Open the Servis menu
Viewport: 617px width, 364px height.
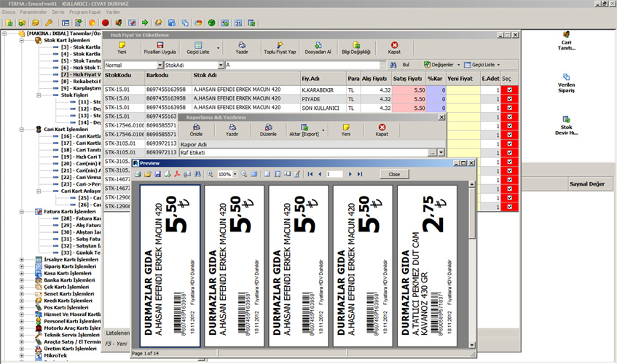(58, 12)
